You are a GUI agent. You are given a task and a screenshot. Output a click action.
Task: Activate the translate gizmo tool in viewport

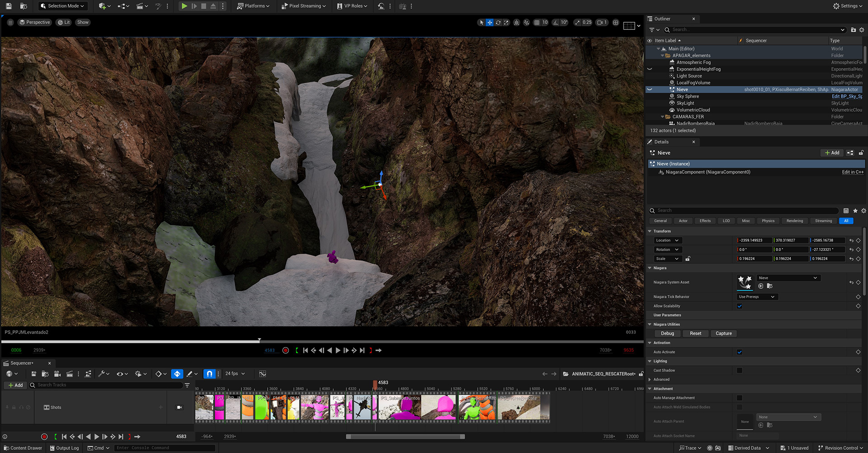point(490,22)
